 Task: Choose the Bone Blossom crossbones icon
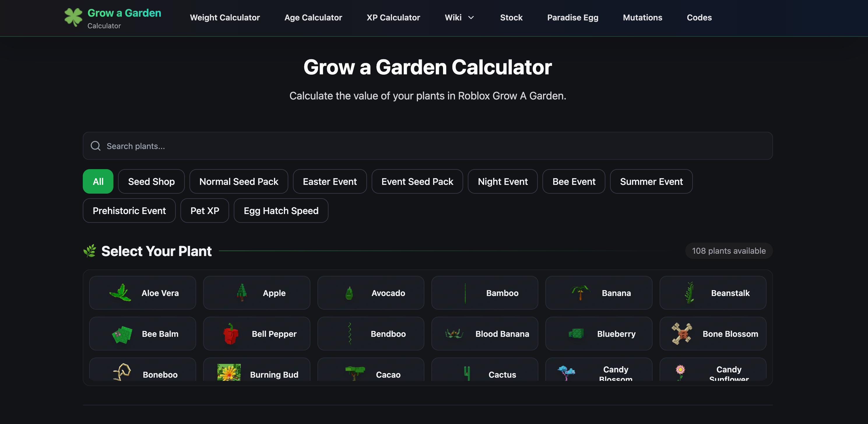point(682,334)
